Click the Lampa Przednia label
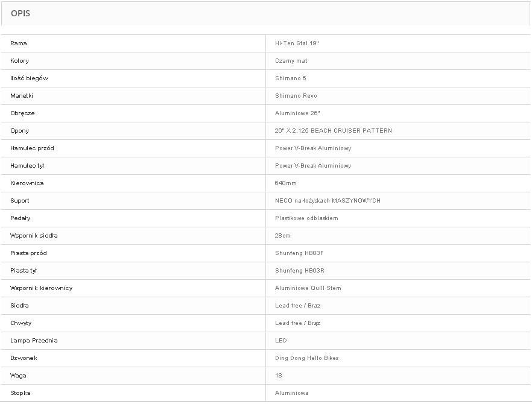The height and width of the screenshot is (404, 532). (x=34, y=341)
